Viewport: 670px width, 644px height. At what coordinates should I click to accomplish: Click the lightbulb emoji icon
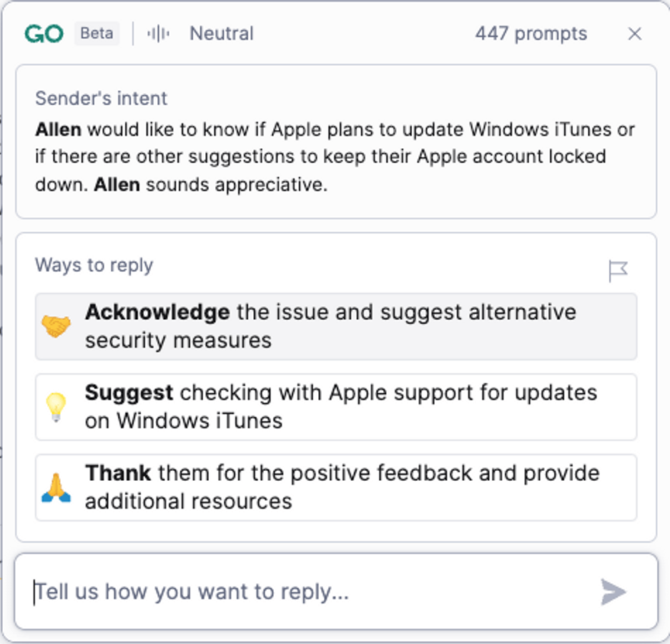(x=56, y=406)
